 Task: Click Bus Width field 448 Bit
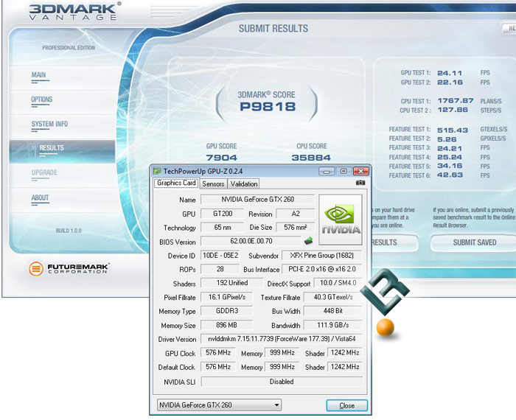[332, 311]
